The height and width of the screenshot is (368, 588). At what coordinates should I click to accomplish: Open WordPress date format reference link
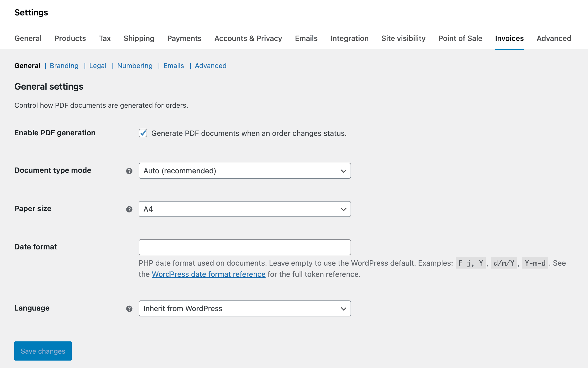(208, 274)
